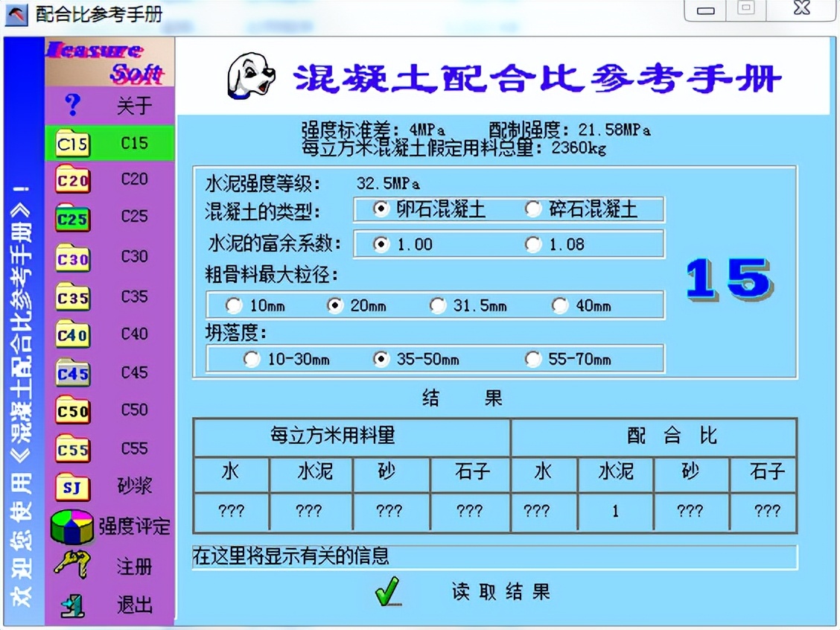Choose 40mm maximum aggregate size
This screenshot has height=630, width=840.
[560, 305]
